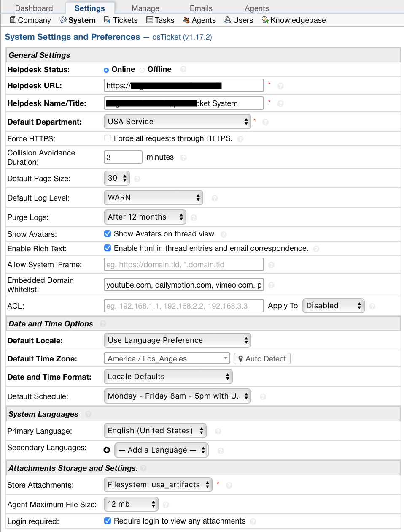Image resolution: width=404 pixels, height=532 pixels.
Task: Open the Default Locale dropdown
Action: pos(178,340)
